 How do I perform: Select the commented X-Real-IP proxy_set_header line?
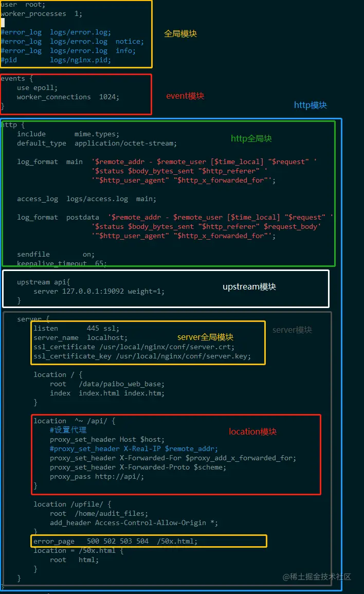[134, 449]
